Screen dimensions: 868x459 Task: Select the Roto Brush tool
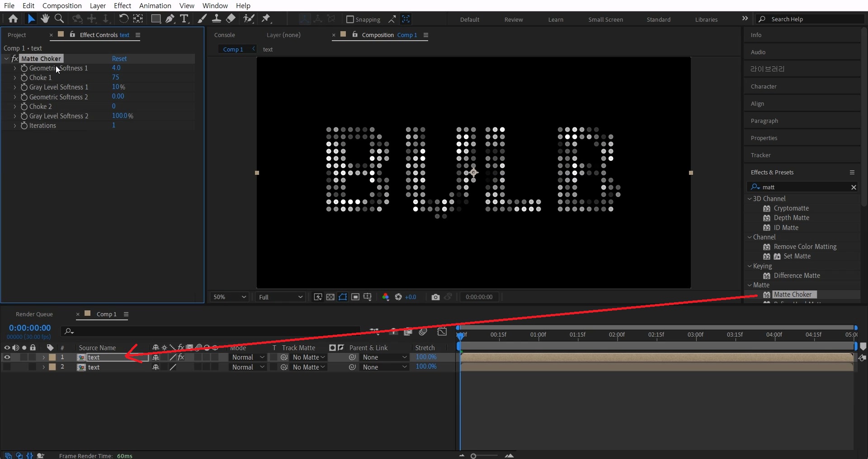pyautogui.click(x=249, y=19)
